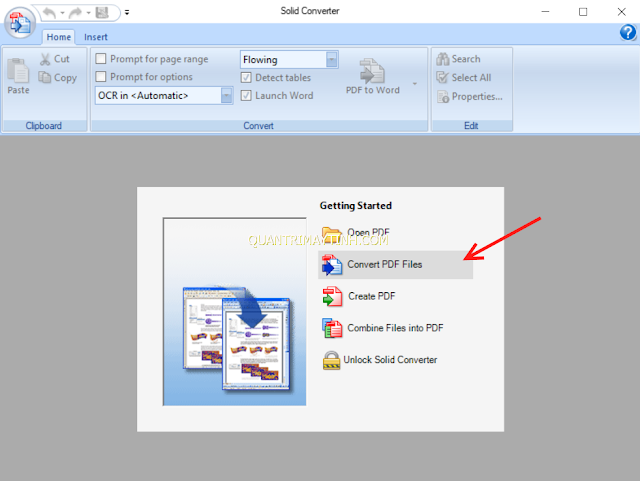Open the Help question mark icon
The width and height of the screenshot is (640, 481).
tap(628, 32)
